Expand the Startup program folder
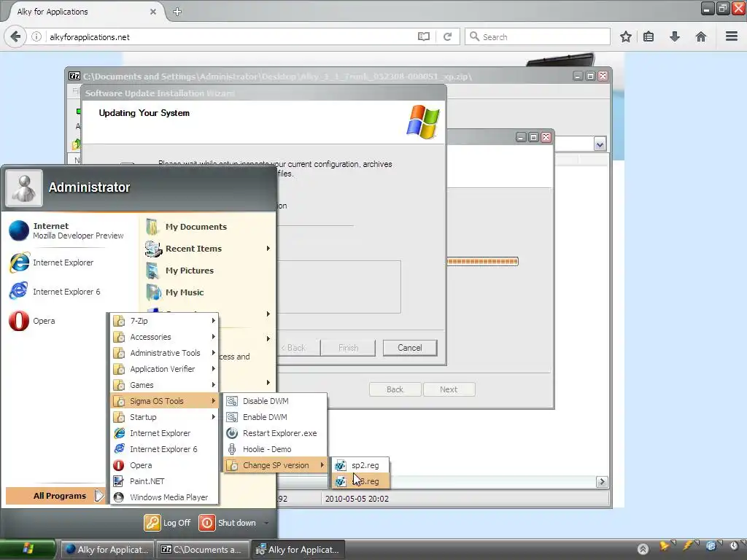 tap(164, 417)
